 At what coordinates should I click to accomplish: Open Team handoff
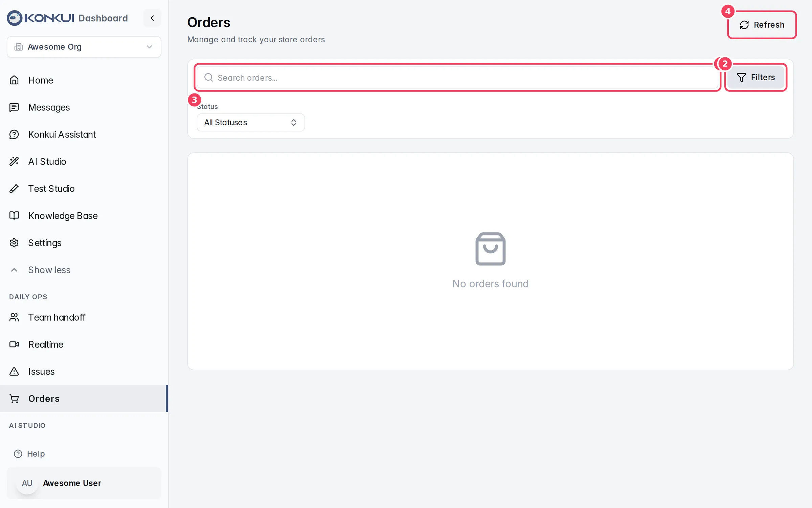(84, 317)
